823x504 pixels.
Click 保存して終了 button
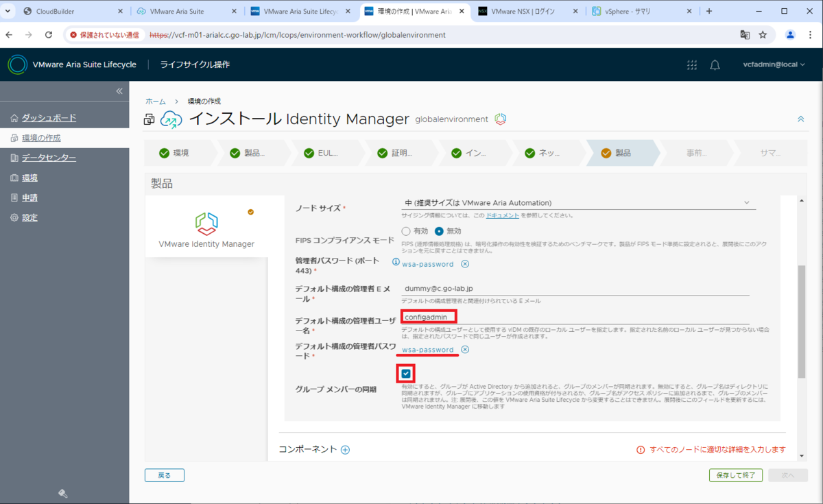click(x=736, y=475)
